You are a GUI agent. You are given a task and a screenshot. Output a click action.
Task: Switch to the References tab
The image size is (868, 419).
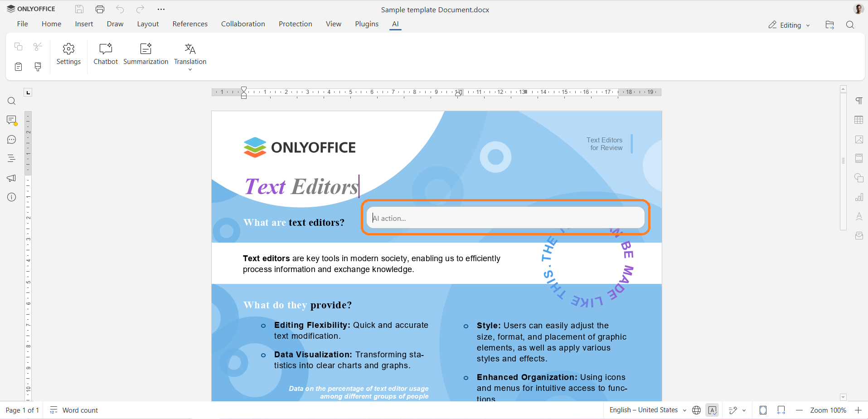(x=190, y=24)
